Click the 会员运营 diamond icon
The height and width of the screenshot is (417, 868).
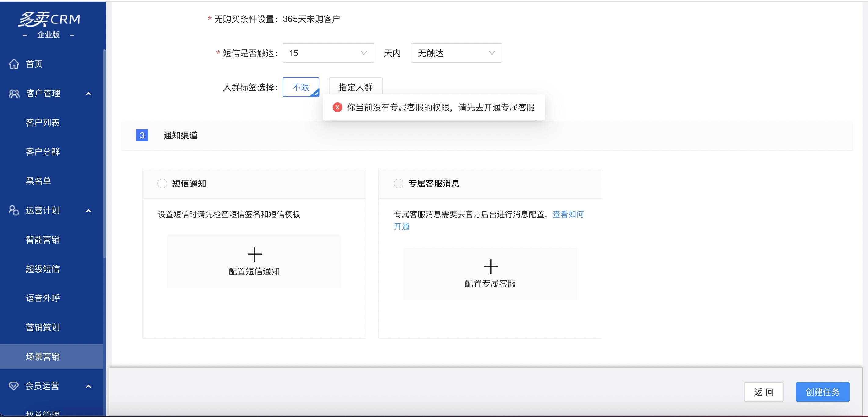(x=14, y=386)
